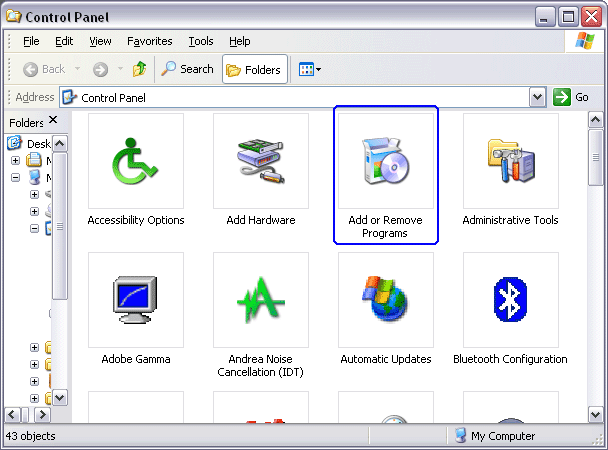Open Andrea Noise Cancellation (IDT) icon
The width and height of the screenshot is (608, 450).
tap(261, 300)
